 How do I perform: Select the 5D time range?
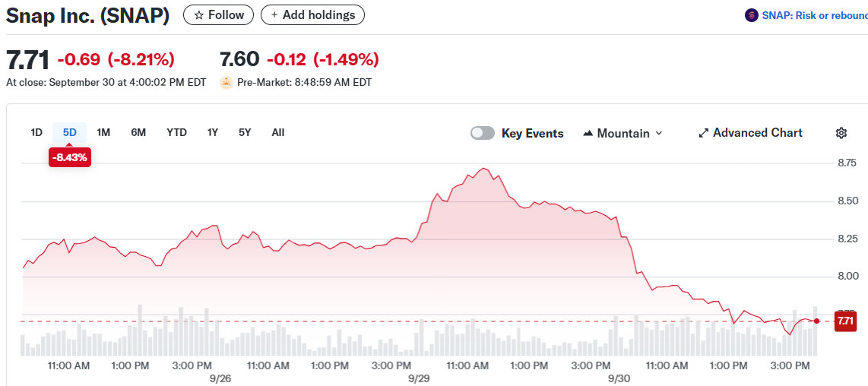tap(70, 132)
